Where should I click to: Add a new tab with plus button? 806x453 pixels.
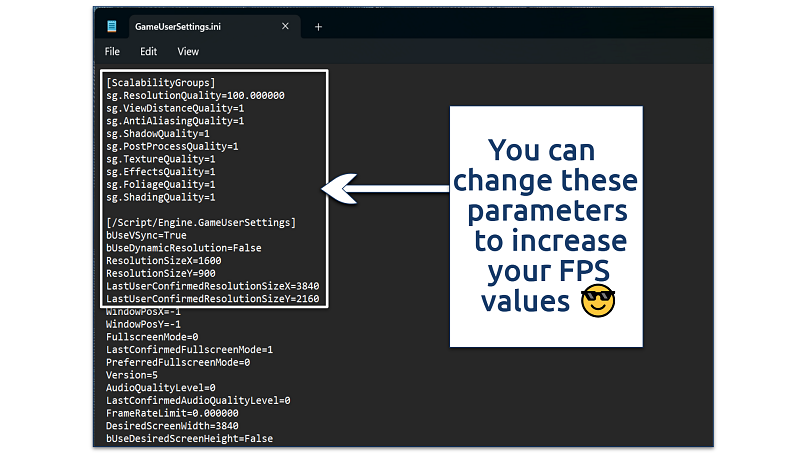[x=318, y=27]
